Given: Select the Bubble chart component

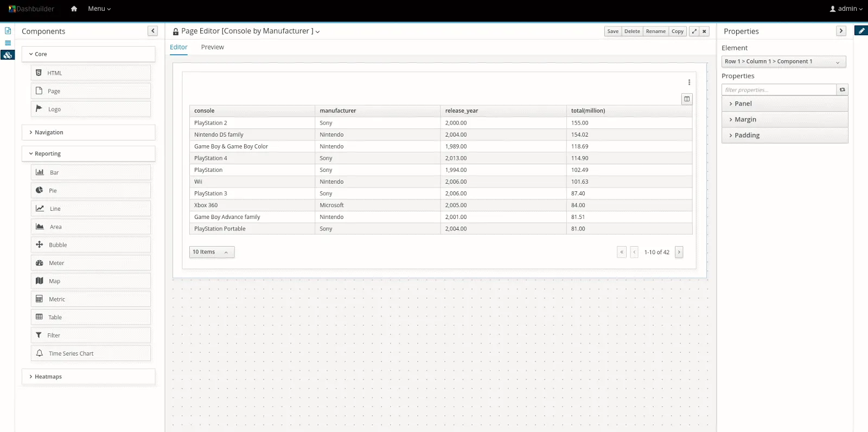Looking at the screenshot, I should point(91,245).
